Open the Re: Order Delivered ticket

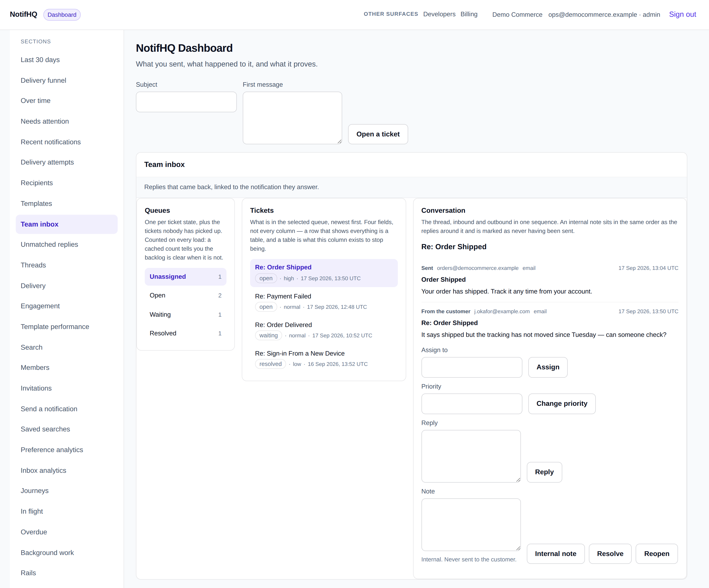(323, 330)
